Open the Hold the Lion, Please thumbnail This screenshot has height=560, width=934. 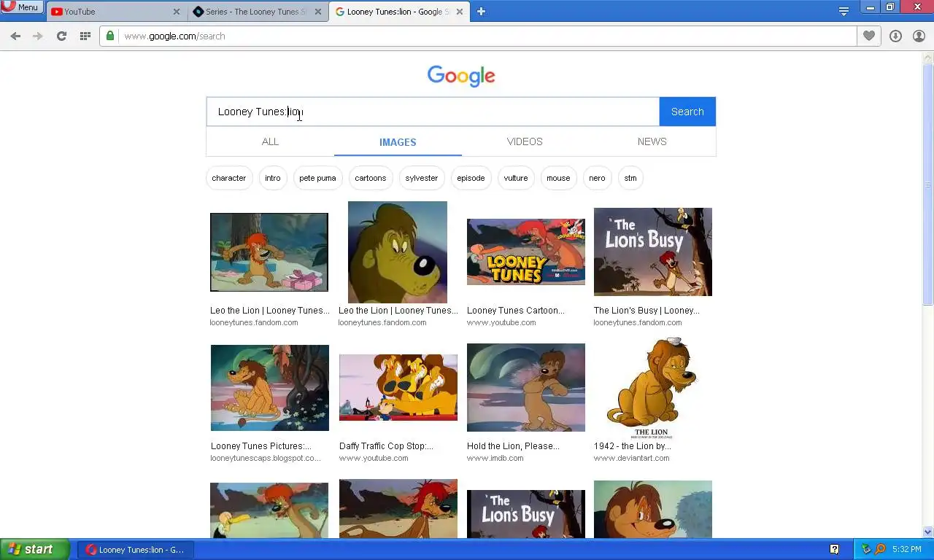pos(526,388)
